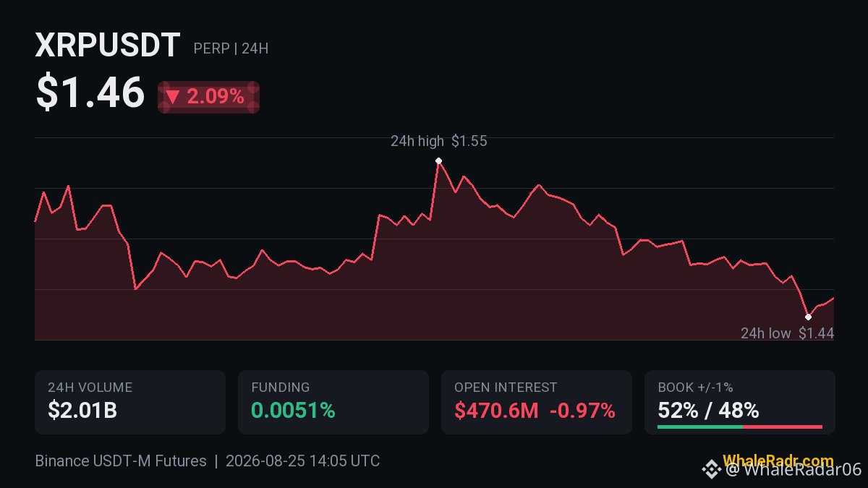Select the 24h low marker dot
This screenshot has width=868, height=488.
pos(808,317)
